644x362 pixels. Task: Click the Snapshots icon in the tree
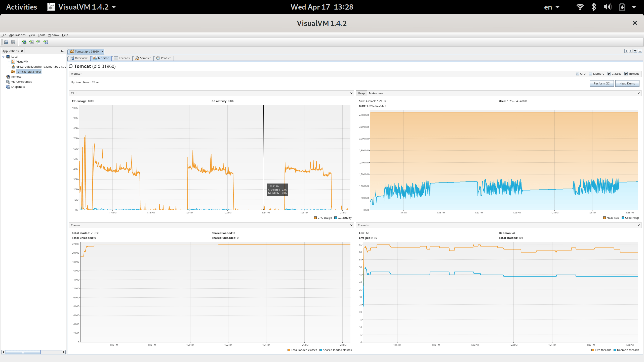(8, 87)
